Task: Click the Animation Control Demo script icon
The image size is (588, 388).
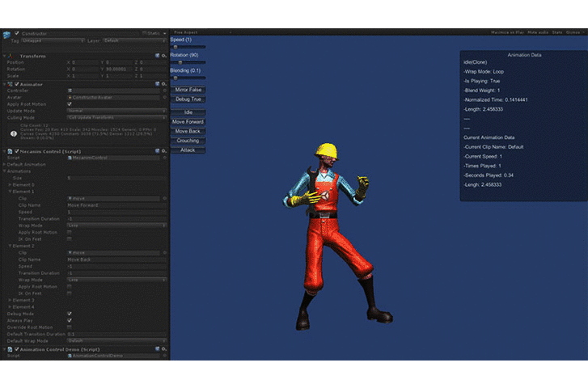Action: (x=11, y=349)
